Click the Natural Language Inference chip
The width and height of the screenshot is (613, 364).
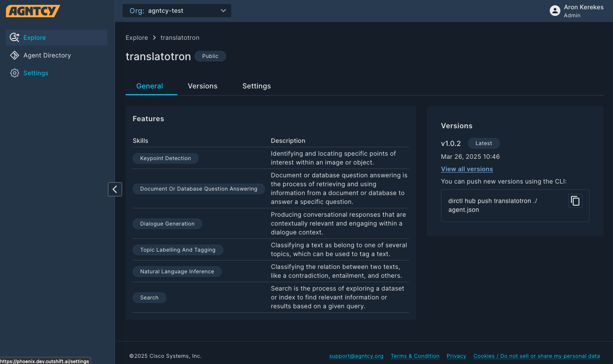click(177, 272)
